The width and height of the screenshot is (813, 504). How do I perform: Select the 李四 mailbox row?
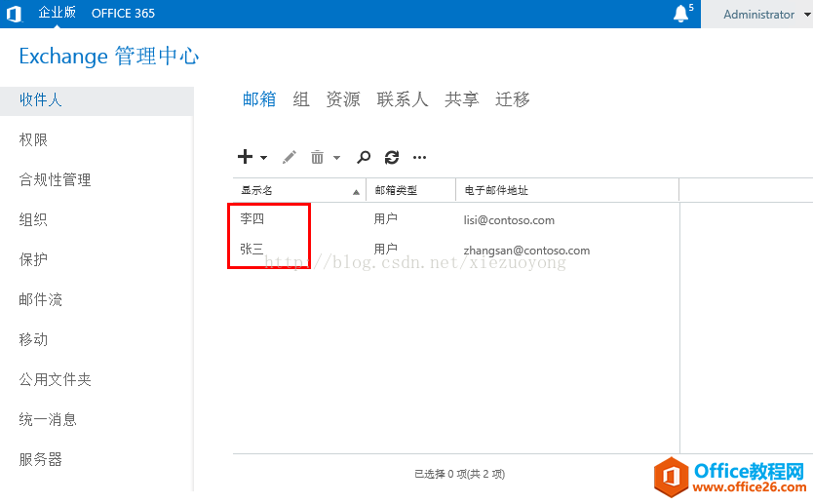click(x=456, y=219)
